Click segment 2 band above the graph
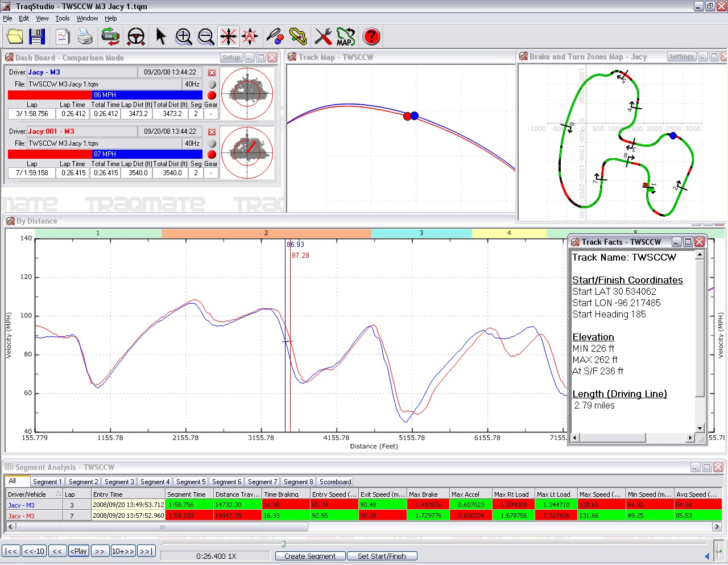 266,233
